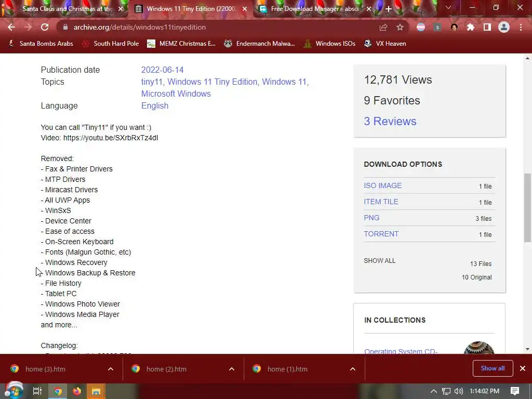Click SHOW ALL download files
The height and width of the screenshot is (399, 532).
(380, 261)
